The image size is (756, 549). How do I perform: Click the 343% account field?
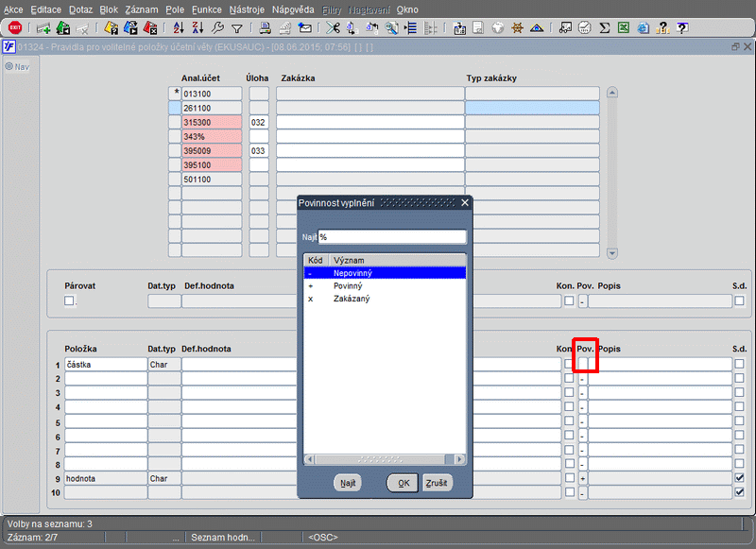pos(211,136)
